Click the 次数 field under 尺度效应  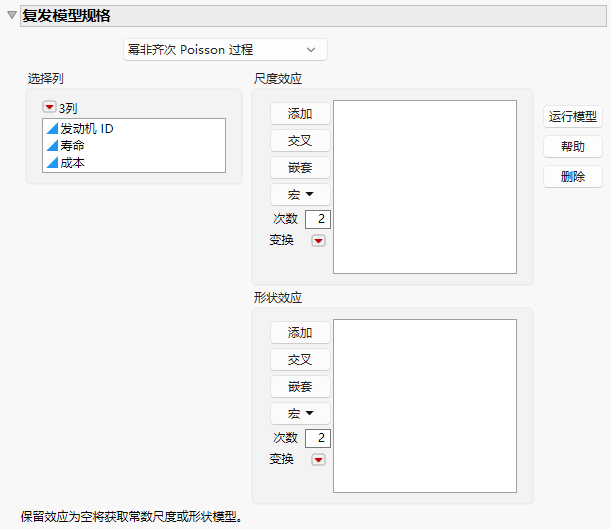[318, 219]
